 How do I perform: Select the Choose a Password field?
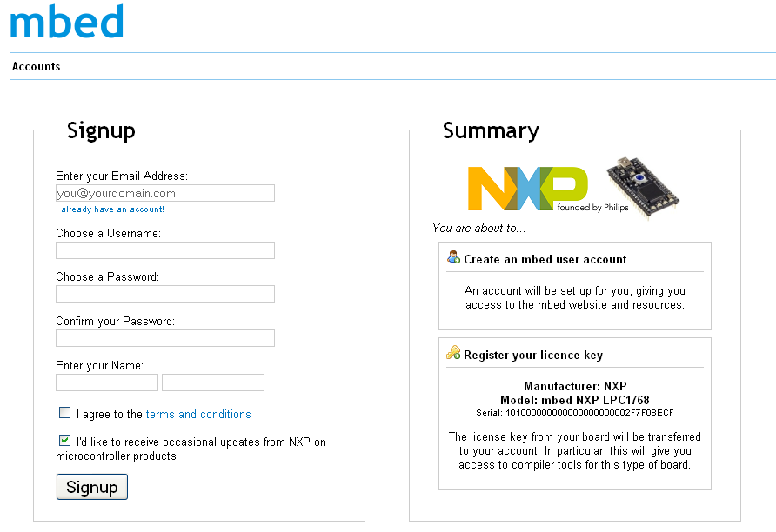point(165,294)
